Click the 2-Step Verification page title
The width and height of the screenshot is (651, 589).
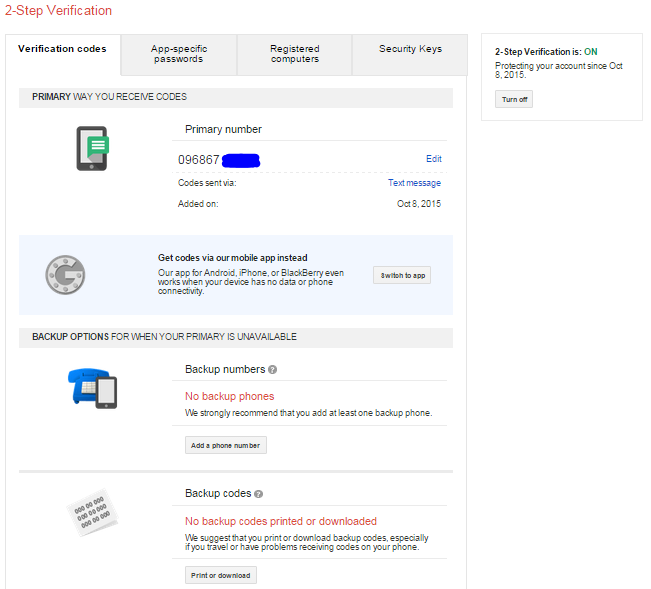pyautogui.click(x=58, y=11)
